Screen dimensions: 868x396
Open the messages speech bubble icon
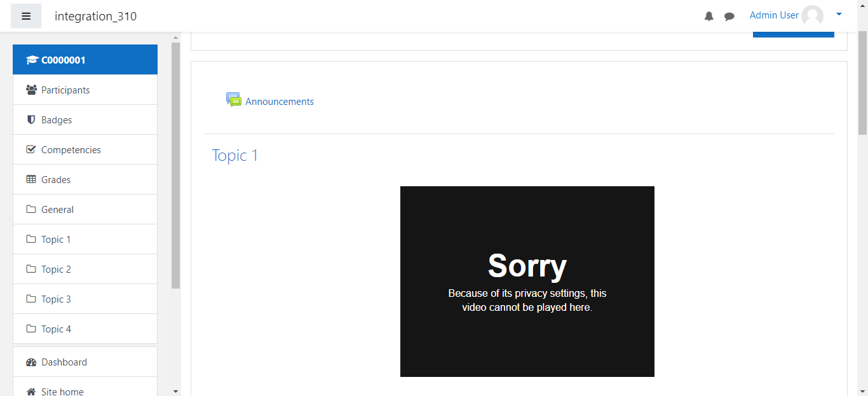point(729,17)
